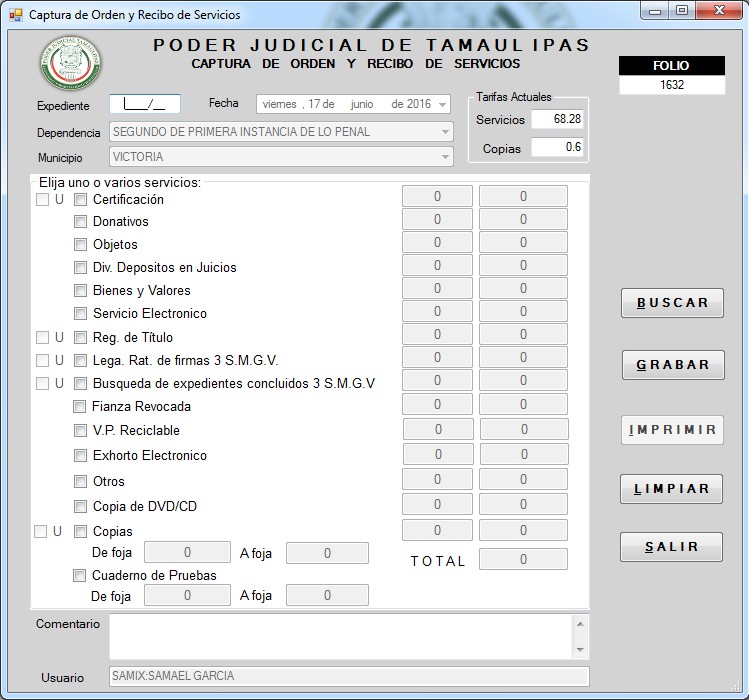
Task: Check Busqueda de expedientes concluidos checkbox
Action: pos(80,383)
